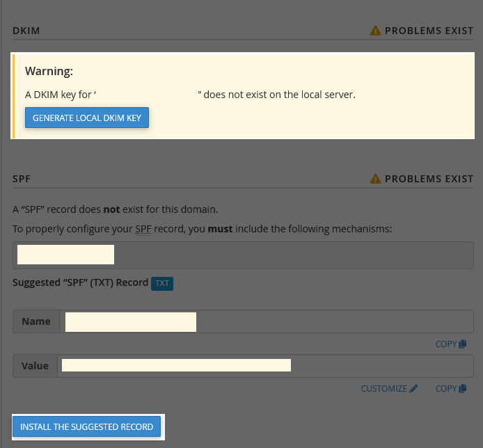The width and height of the screenshot is (483, 448).
Task: Click the SPF section heading
Action: point(22,179)
